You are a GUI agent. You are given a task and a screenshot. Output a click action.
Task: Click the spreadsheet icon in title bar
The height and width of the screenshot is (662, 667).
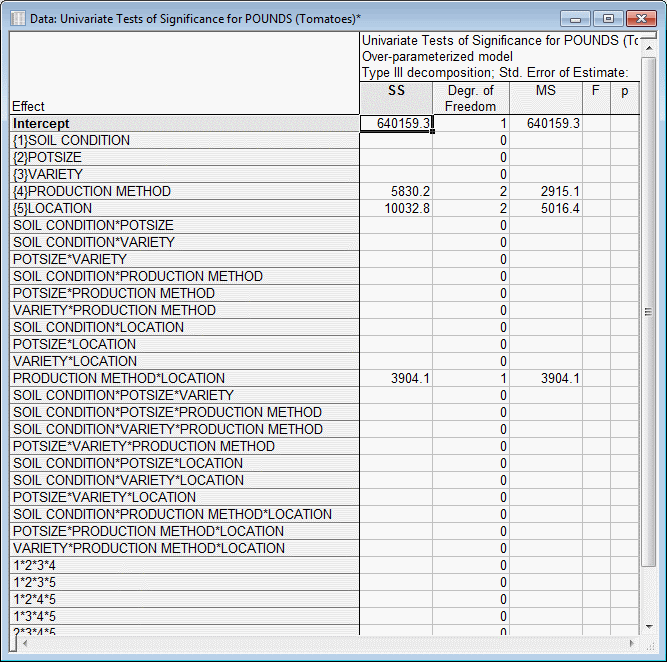[x=19, y=18]
